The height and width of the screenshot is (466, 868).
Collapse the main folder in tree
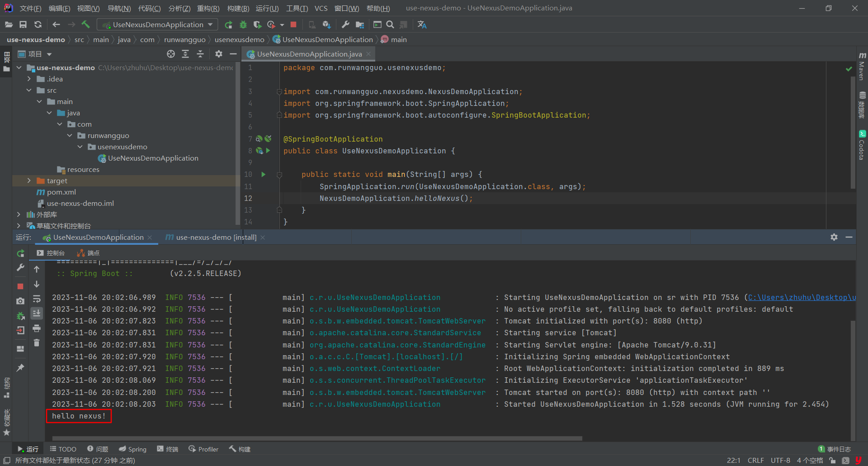click(39, 101)
